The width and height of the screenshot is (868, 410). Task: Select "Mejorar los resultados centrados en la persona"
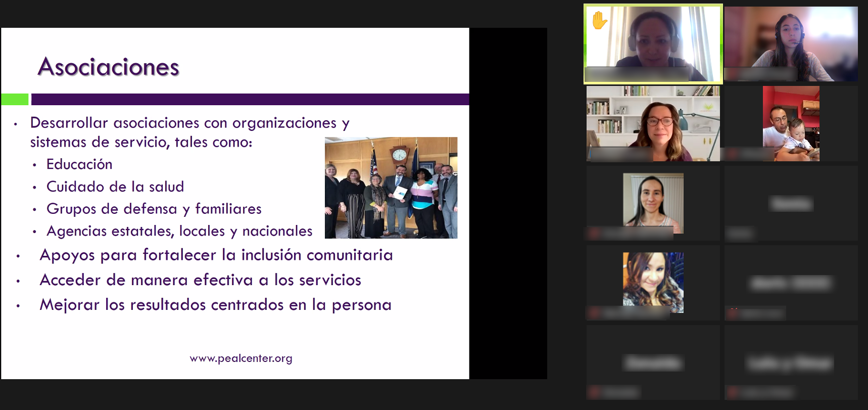pos(216,305)
